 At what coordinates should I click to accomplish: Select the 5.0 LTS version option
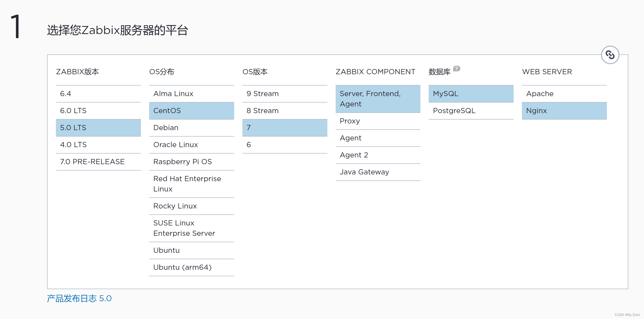(98, 128)
